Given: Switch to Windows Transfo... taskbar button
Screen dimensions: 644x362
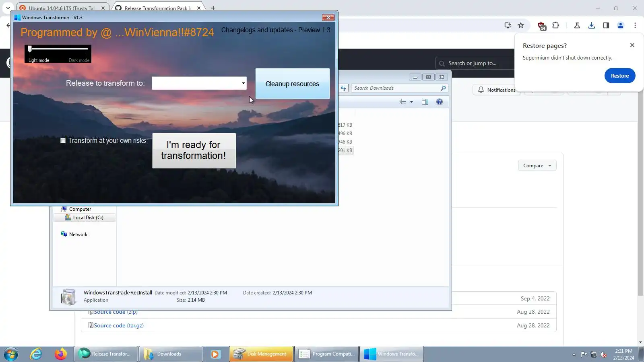Looking at the screenshot, I should 392,354.
